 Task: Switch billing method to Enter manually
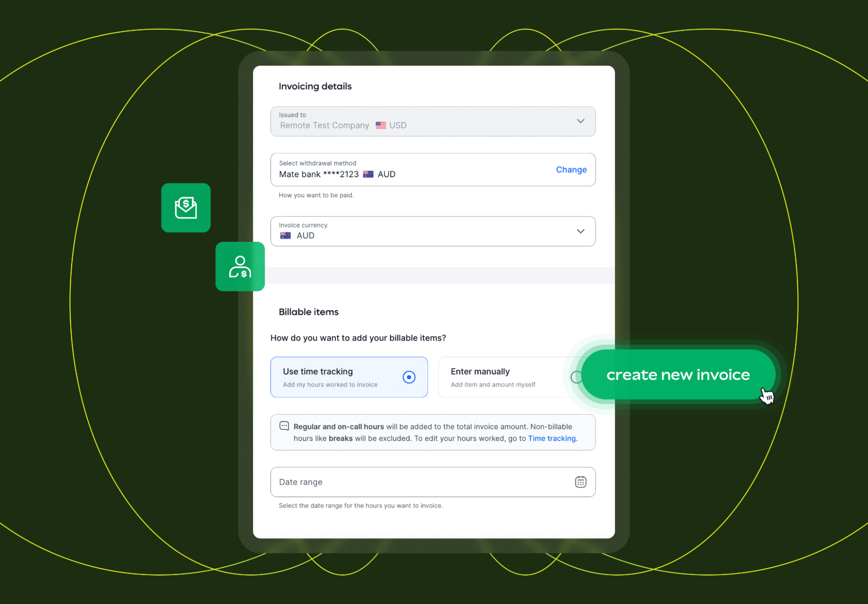[x=499, y=377]
